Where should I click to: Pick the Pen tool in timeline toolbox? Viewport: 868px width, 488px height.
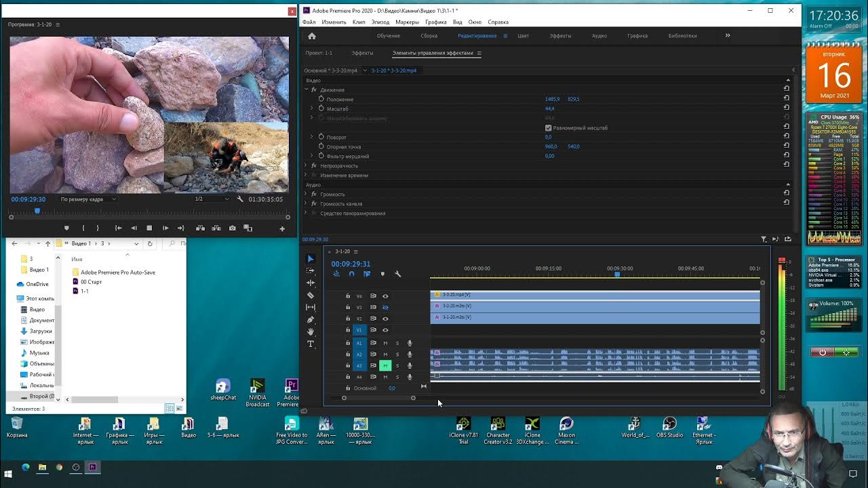click(x=311, y=320)
